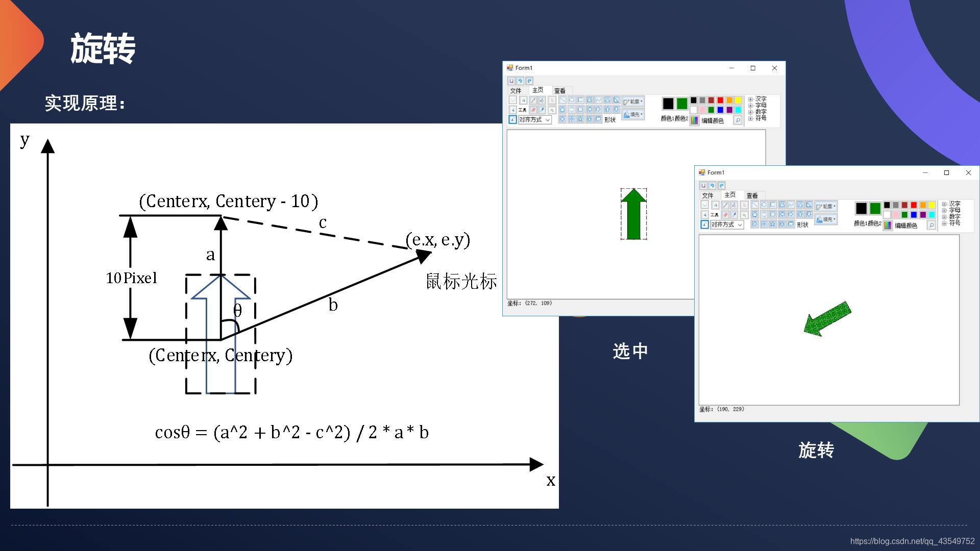The width and height of the screenshot is (980, 551).
Task: Expand 符号 tree node in front Form1 window
Action: click(x=944, y=223)
